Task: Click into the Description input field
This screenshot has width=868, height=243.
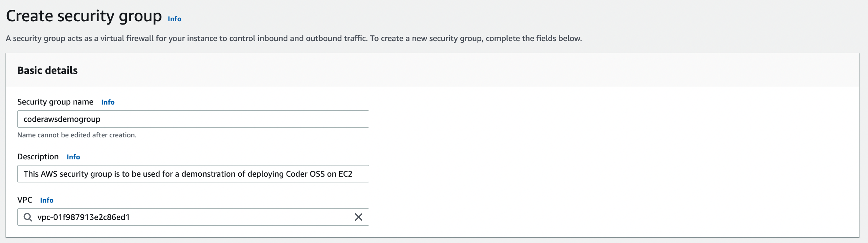Action: point(193,174)
